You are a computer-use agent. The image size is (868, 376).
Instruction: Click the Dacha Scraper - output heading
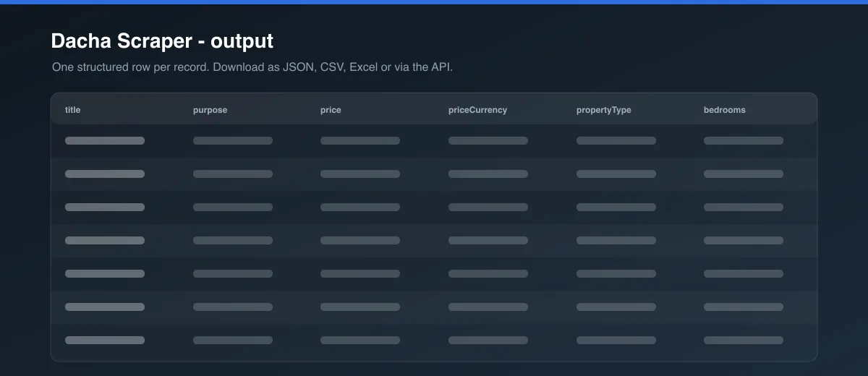click(x=162, y=41)
